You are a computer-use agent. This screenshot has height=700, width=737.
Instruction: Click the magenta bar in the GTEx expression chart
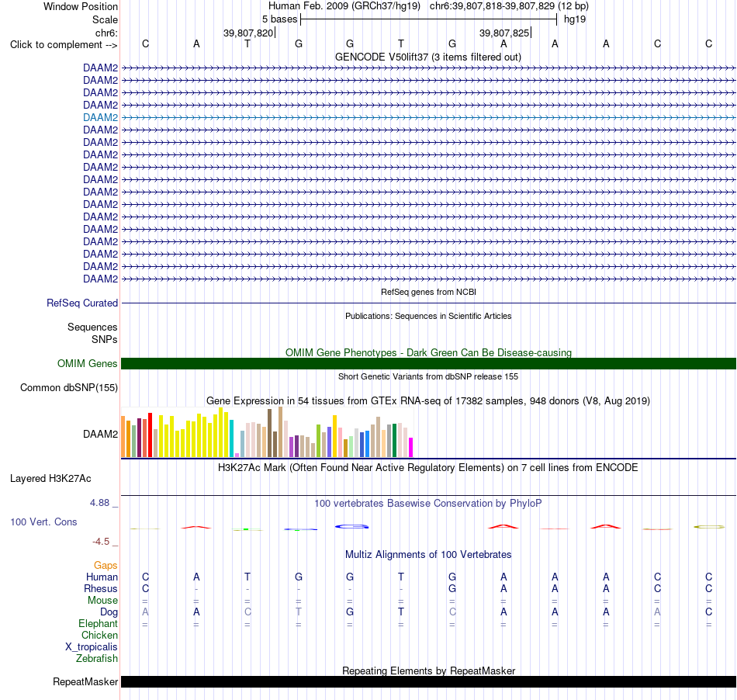click(411, 448)
